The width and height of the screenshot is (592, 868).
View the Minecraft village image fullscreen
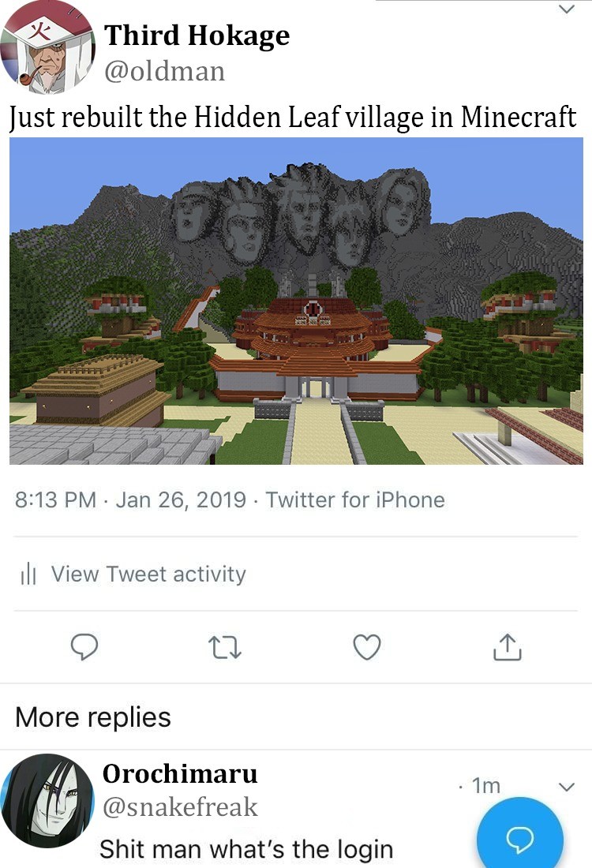coord(296,301)
